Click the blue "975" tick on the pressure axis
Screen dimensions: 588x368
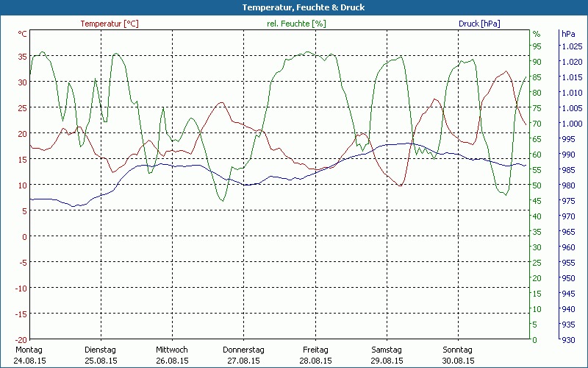point(568,201)
